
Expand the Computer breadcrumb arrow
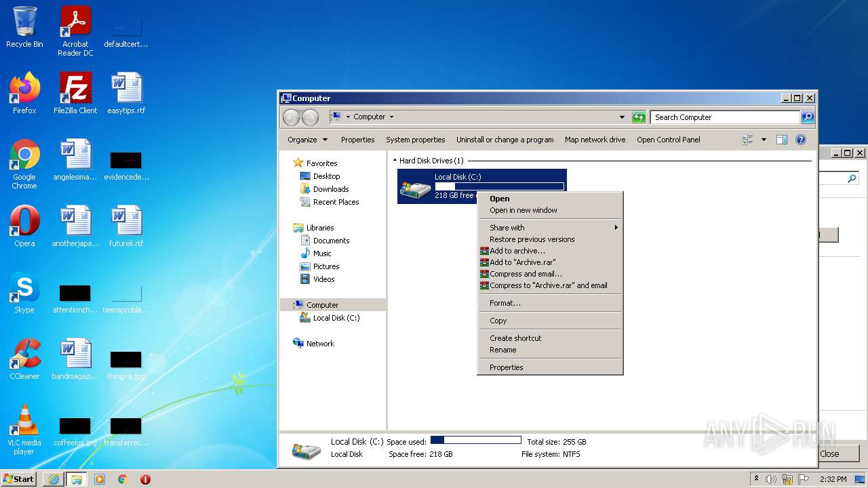coord(391,117)
